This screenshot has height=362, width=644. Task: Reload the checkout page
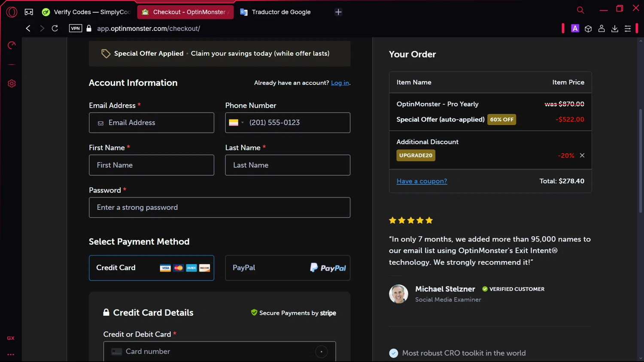(x=55, y=28)
